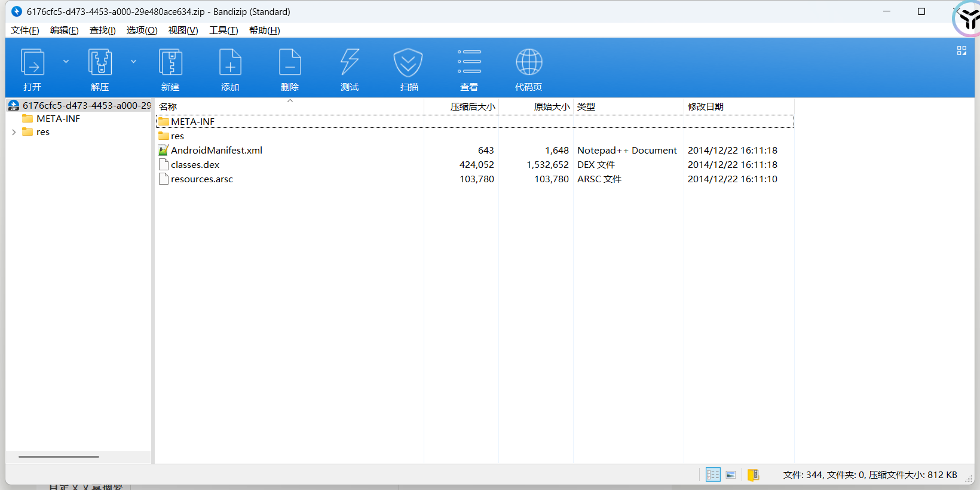Open the 视图(V) menu
This screenshot has height=490, width=980.
(183, 30)
